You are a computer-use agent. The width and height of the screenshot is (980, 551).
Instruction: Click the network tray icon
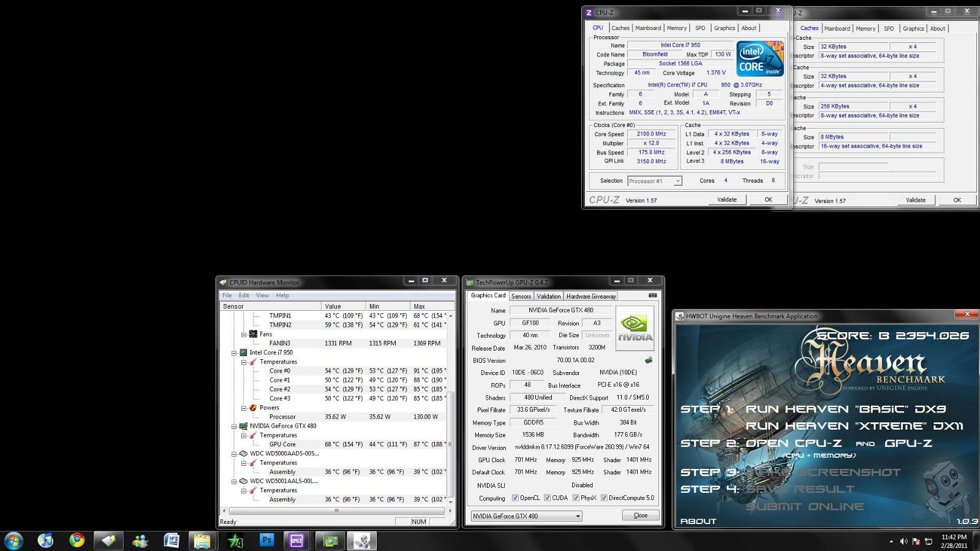(929, 541)
